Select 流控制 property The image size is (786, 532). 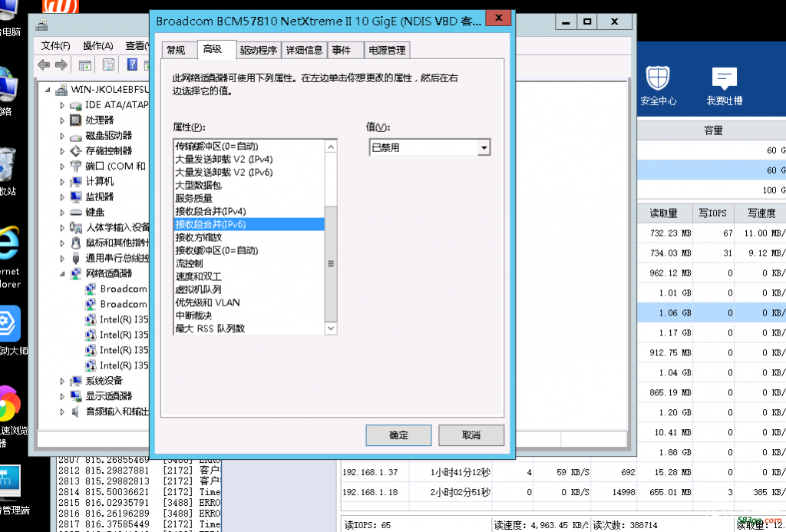click(x=249, y=263)
